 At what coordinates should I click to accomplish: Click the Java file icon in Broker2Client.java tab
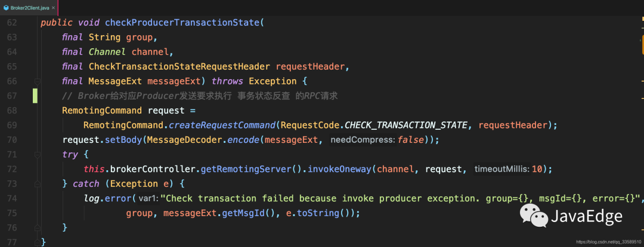6,7
